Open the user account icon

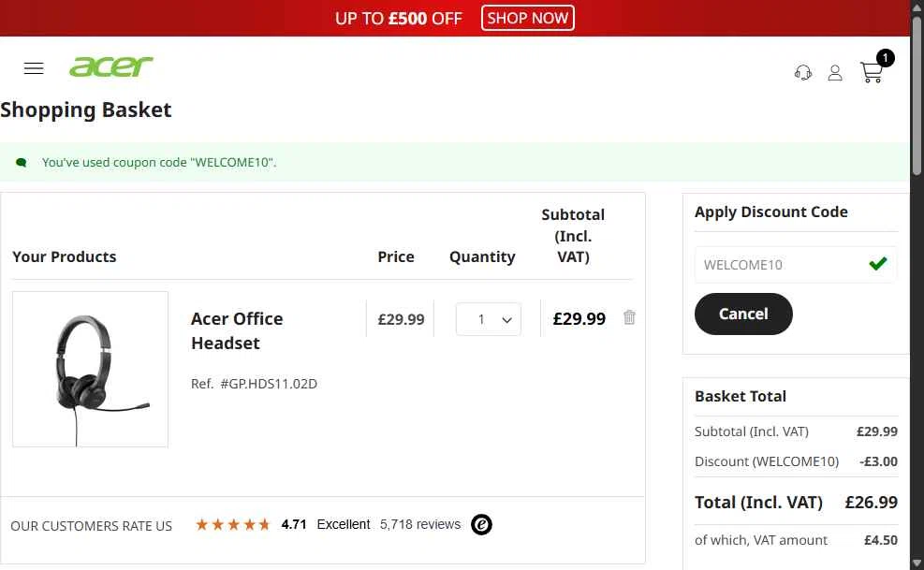click(834, 72)
